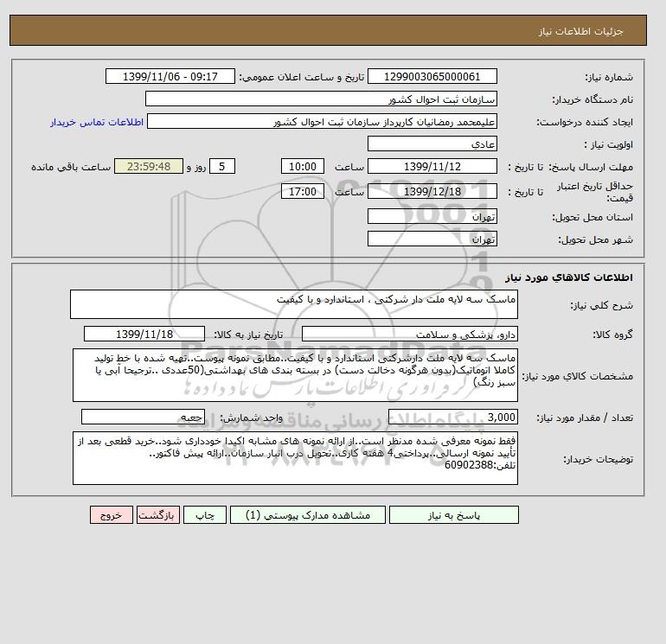
Task: Click the announcement date field 1399/11/06 - 09:17
Action: (x=170, y=76)
